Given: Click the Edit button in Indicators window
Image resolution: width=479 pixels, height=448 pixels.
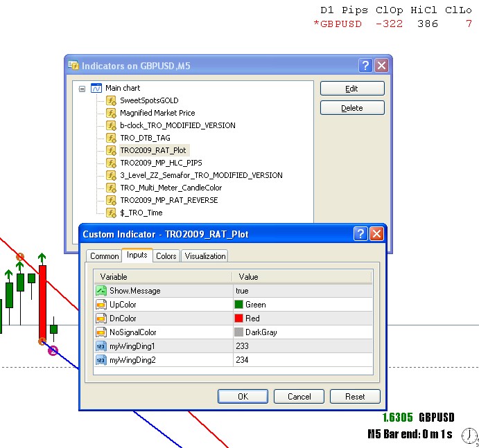Looking at the screenshot, I should 352,89.
